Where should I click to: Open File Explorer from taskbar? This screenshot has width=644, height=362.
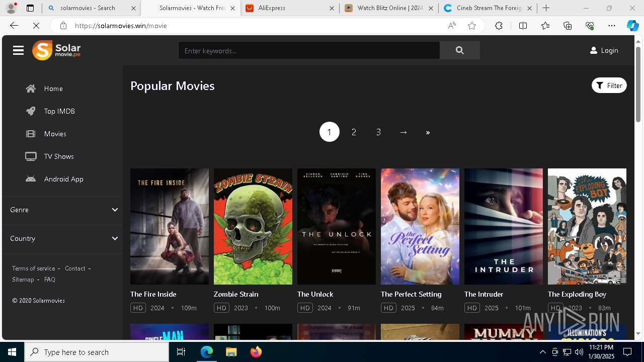click(x=231, y=352)
